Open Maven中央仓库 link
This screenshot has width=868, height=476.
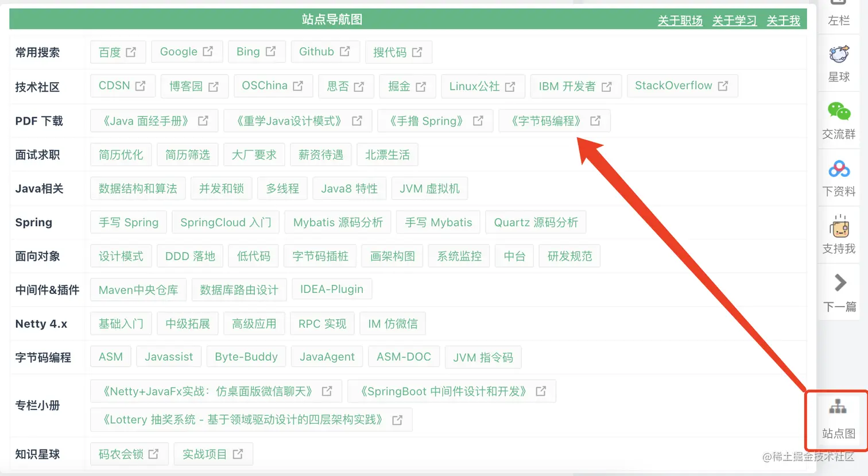point(138,289)
